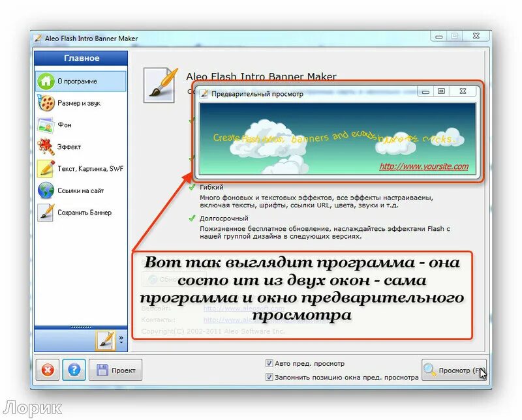
Task: Open the Сохранить Баннер section
Action: point(81,213)
